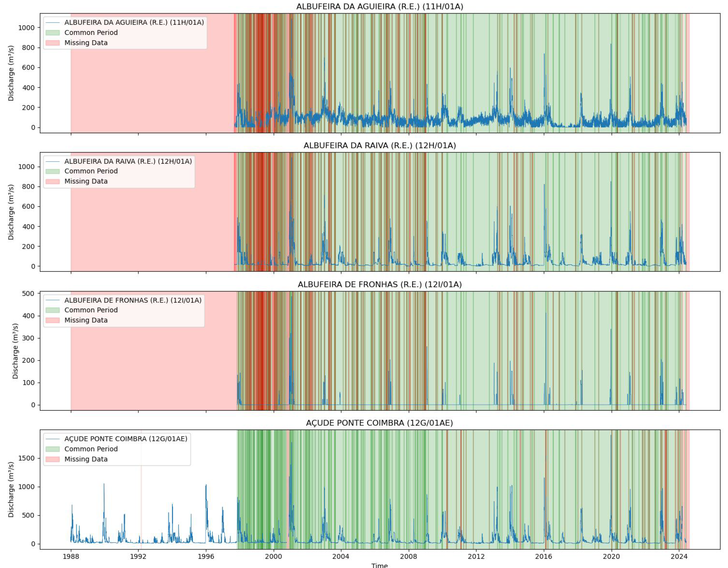Screen dimensions: 728x568
Task: Click the 1988 x-axis tick label
Action: click(71, 556)
